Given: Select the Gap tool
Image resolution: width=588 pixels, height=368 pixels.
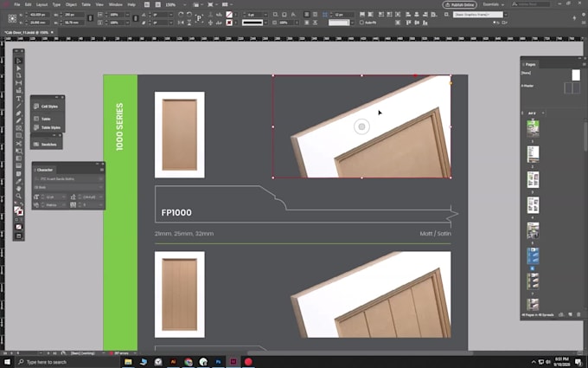Looking at the screenshot, I should (18, 83).
